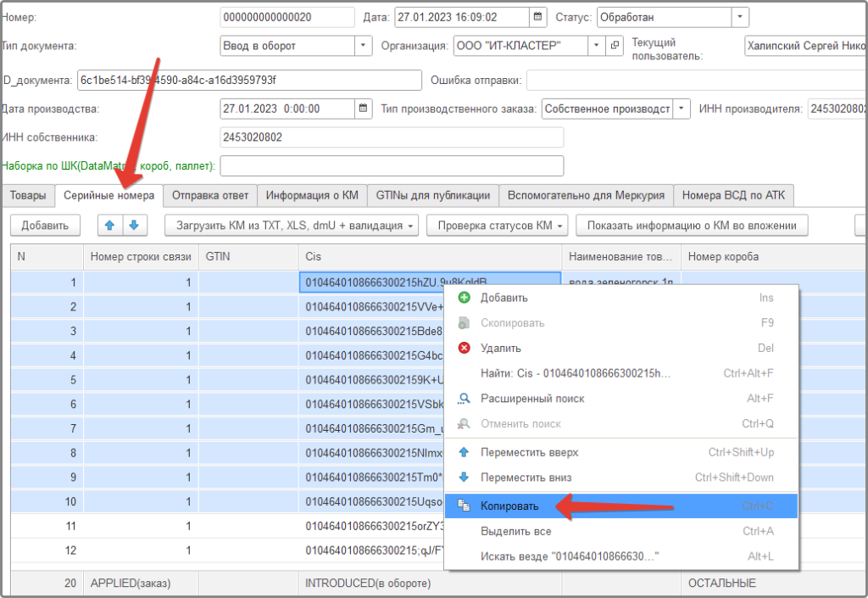Click up arrow icon of Переместить вверх

464,452
